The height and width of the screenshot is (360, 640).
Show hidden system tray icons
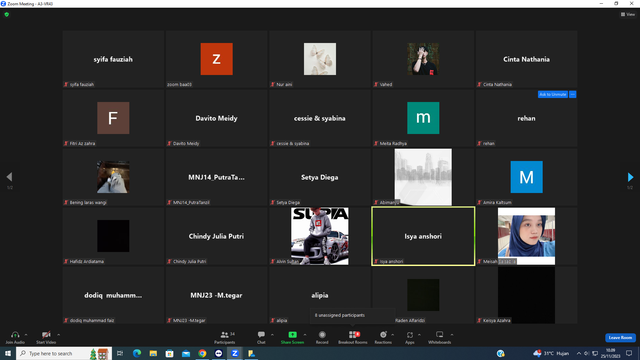(x=578, y=353)
